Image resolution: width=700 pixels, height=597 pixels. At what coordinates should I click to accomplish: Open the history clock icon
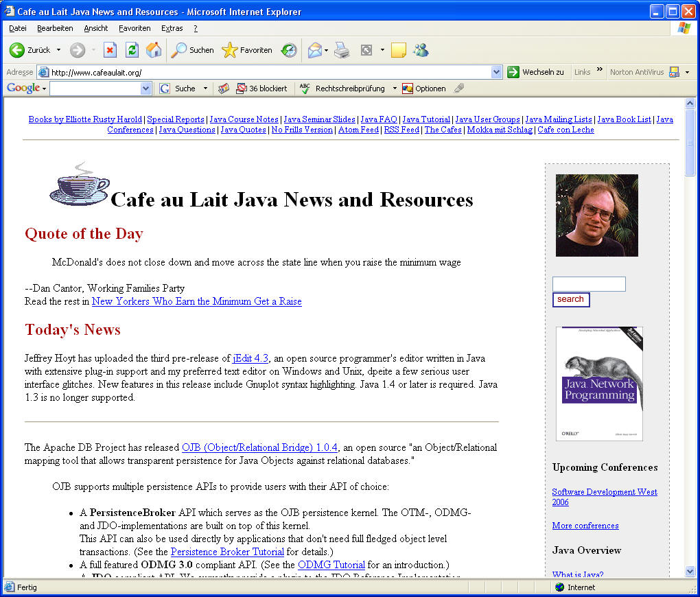click(289, 50)
